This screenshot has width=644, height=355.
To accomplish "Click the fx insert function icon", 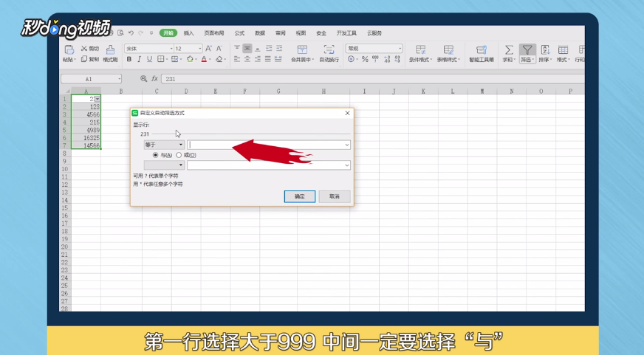I will coord(154,78).
